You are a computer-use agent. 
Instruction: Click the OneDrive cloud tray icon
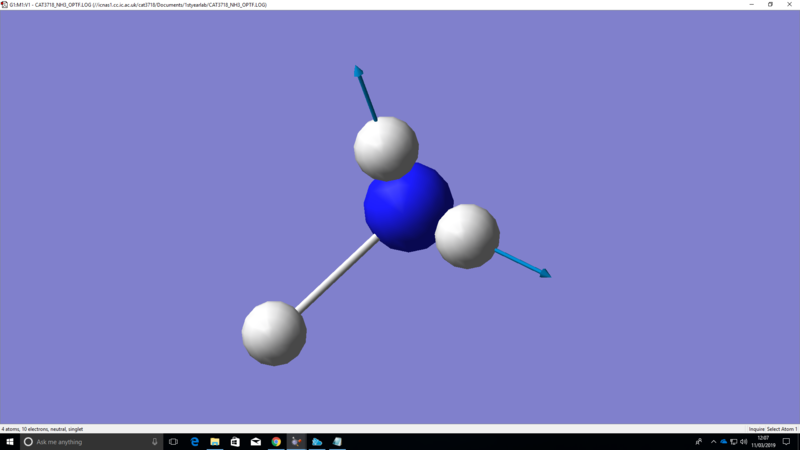point(723,442)
